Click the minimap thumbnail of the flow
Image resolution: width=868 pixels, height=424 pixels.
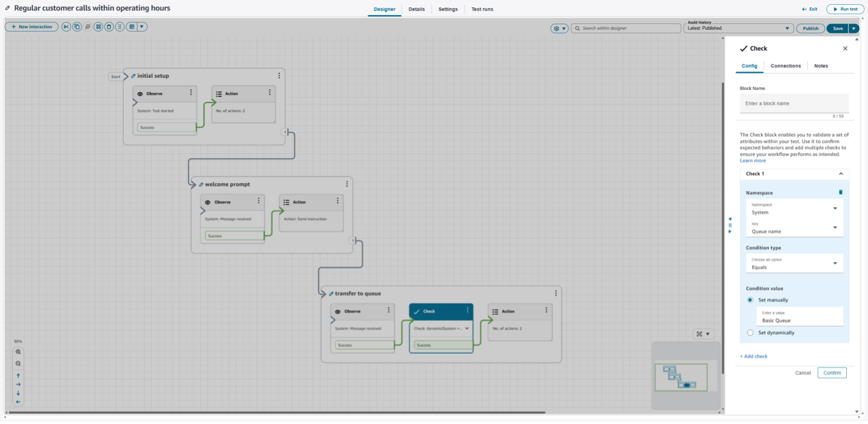[x=680, y=377]
